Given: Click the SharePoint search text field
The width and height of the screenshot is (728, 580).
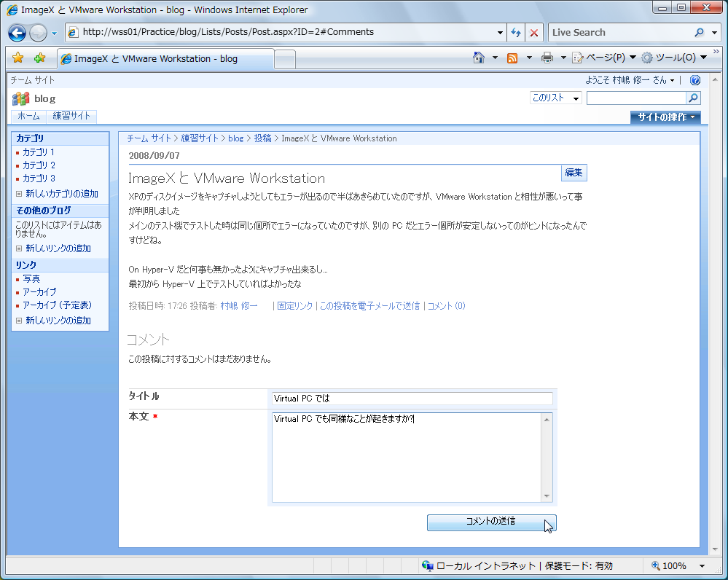Looking at the screenshot, I should click(636, 98).
